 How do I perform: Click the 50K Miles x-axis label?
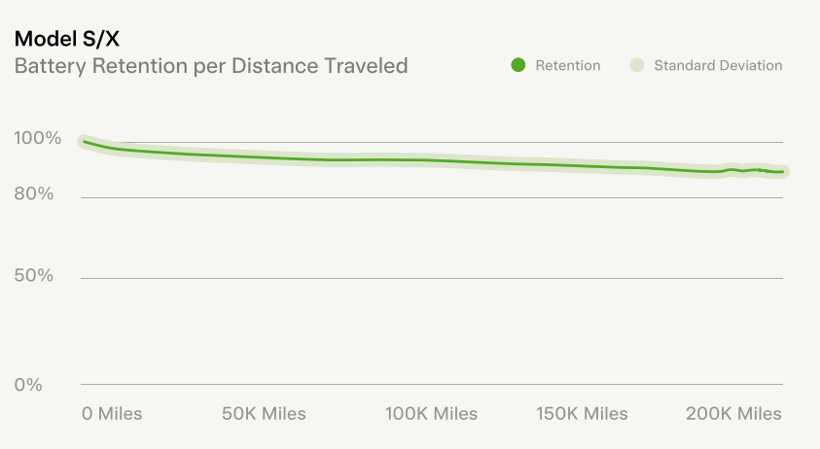264,414
